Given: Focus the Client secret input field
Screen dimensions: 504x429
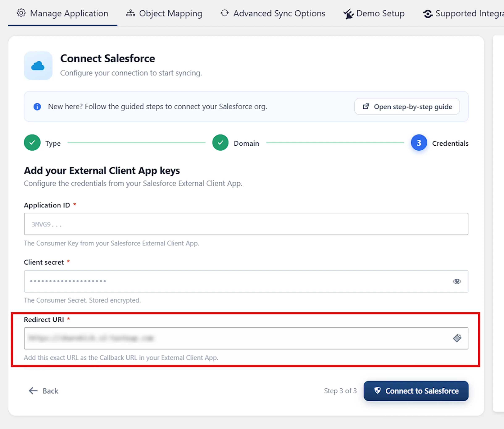Looking at the screenshot, I should 246,281.
